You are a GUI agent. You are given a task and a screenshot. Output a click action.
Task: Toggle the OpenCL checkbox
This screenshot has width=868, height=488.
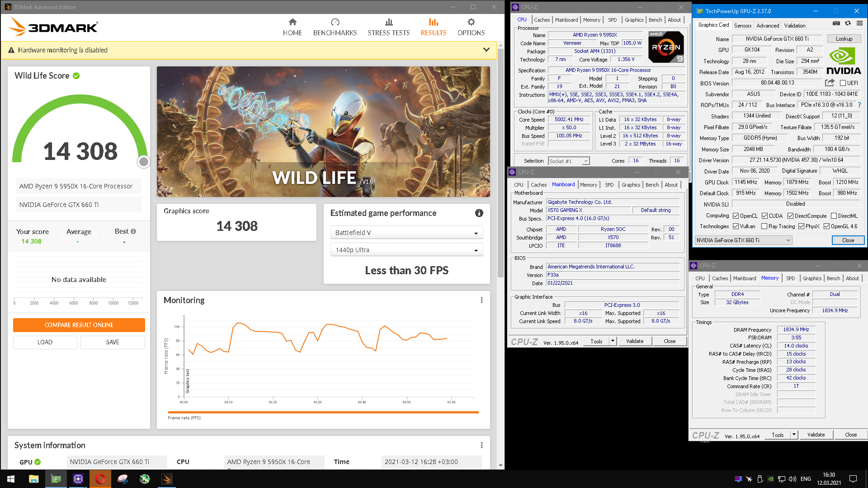tap(736, 216)
